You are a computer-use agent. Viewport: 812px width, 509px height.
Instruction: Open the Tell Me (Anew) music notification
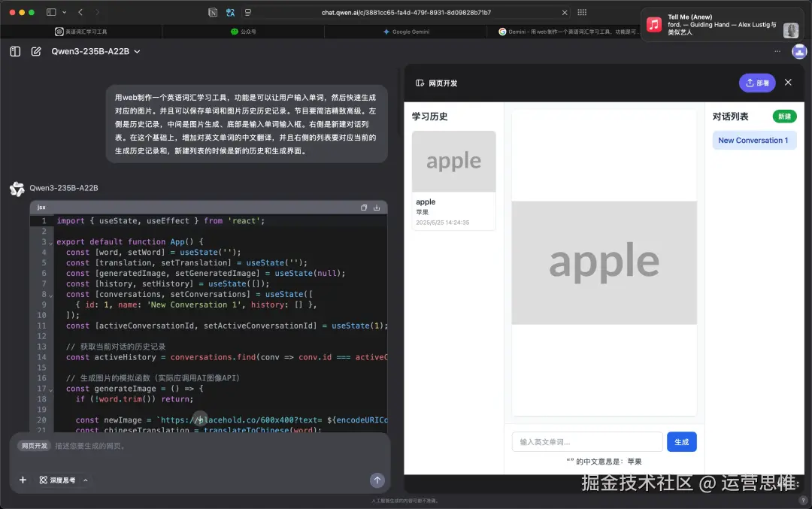click(723, 24)
